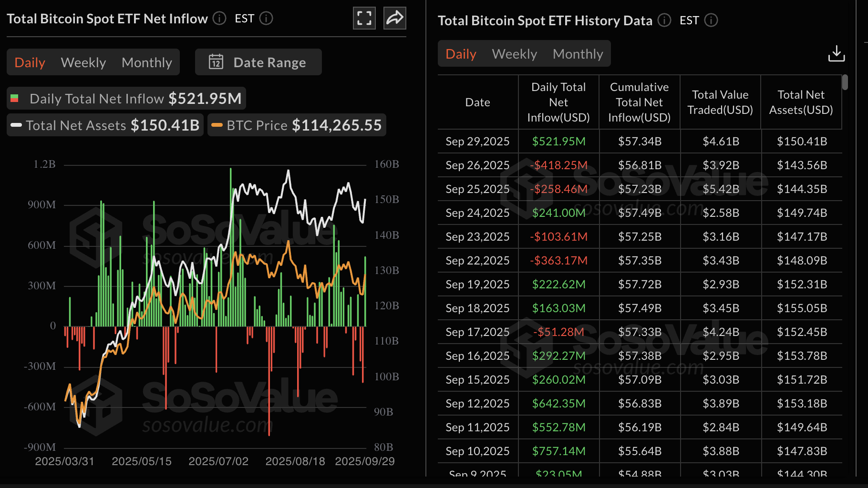Image resolution: width=868 pixels, height=488 pixels.
Task: Open the Date Range picker
Action: pyautogui.click(x=269, y=62)
